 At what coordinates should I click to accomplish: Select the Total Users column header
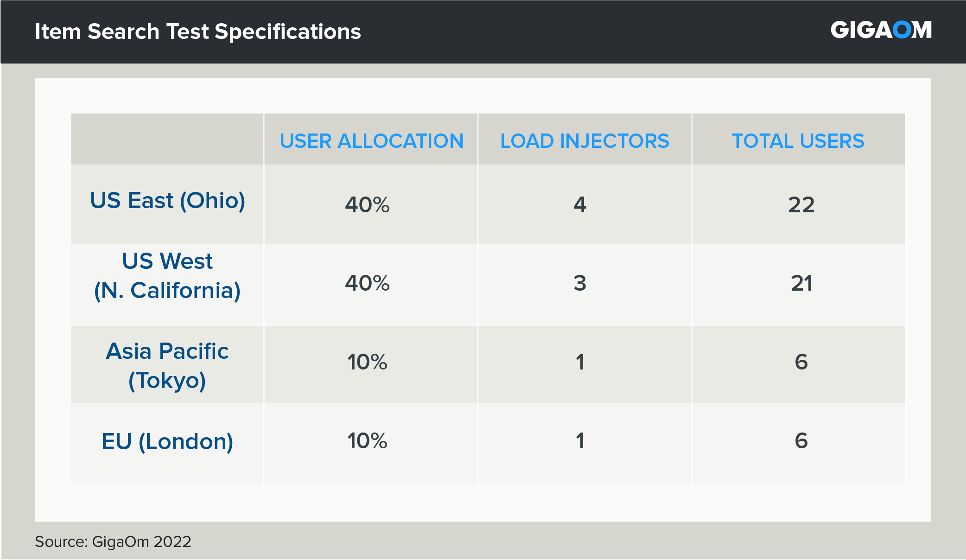[x=798, y=141]
